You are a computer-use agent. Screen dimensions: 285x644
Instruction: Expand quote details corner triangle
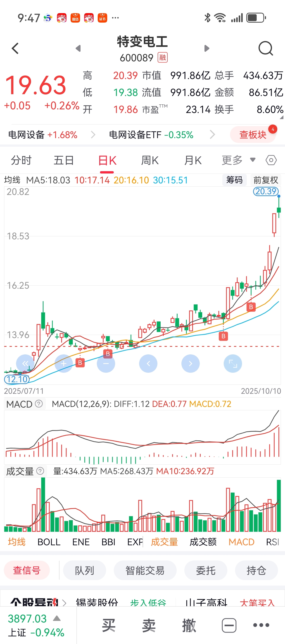[x=282, y=117]
